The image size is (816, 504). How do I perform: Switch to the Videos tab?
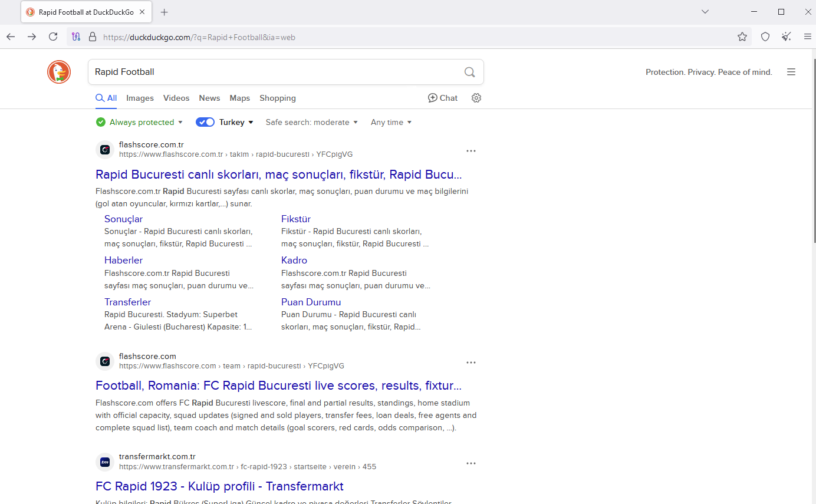pyautogui.click(x=176, y=98)
